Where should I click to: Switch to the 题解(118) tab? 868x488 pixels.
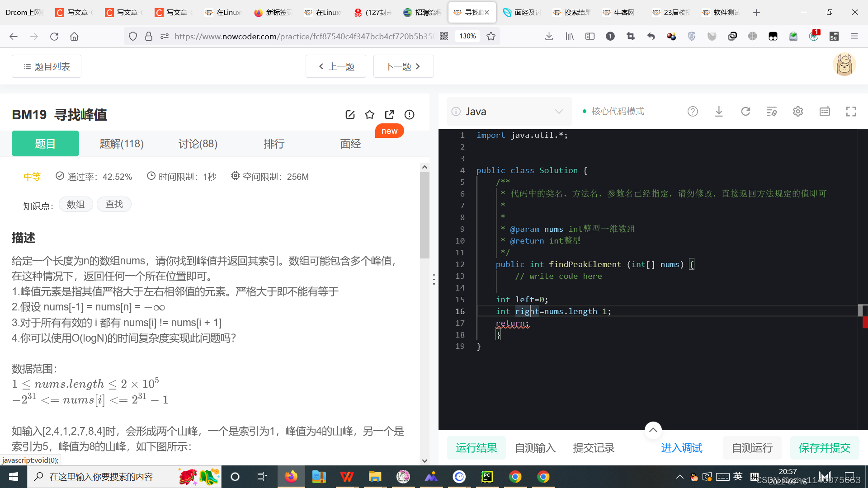coord(121,144)
